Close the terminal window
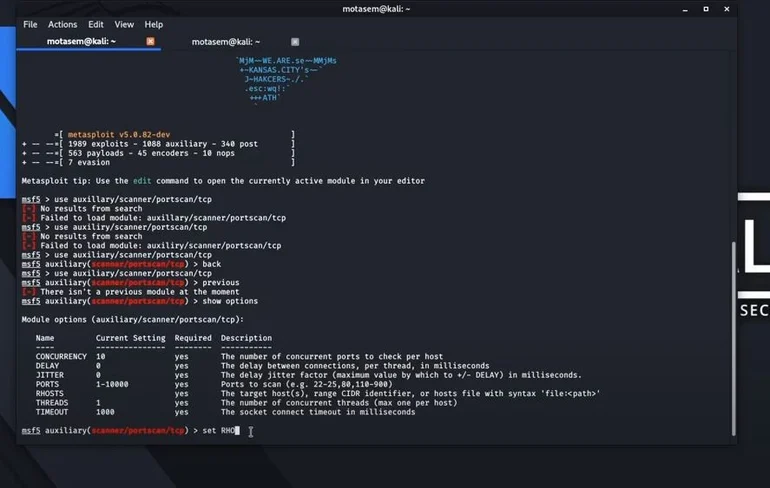 (728, 8)
